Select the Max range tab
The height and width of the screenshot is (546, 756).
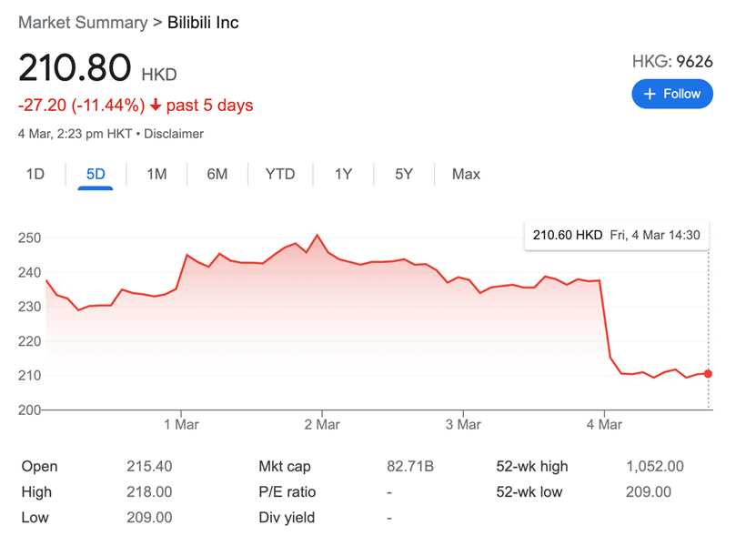[466, 174]
